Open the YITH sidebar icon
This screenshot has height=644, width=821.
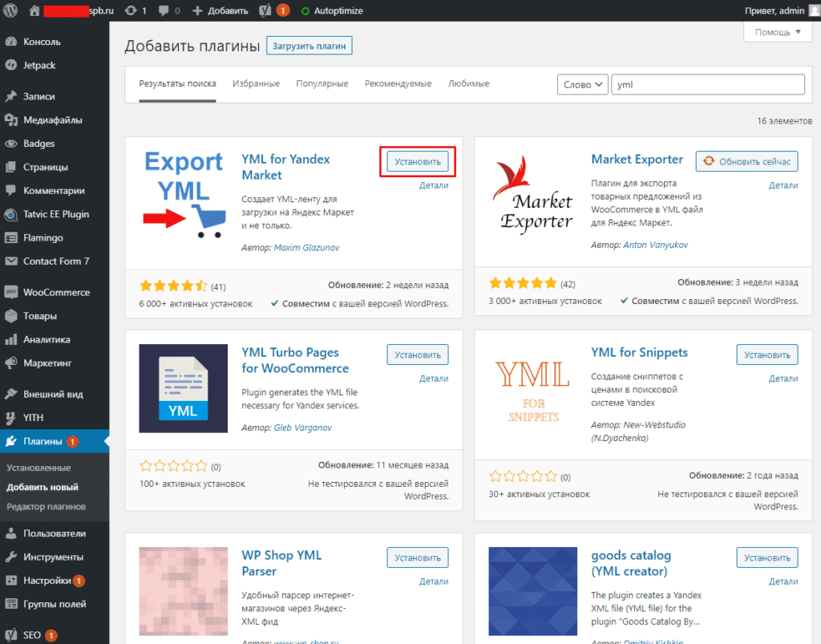(11, 417)
